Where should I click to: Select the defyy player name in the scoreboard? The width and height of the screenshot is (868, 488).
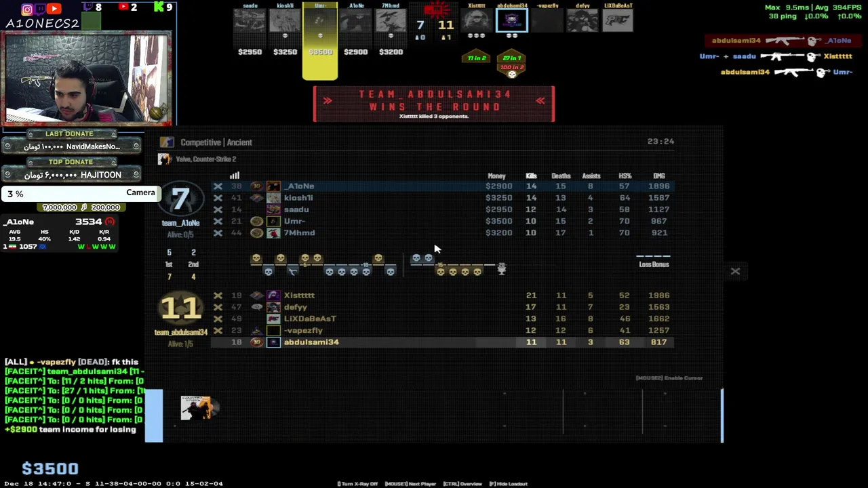296,308
